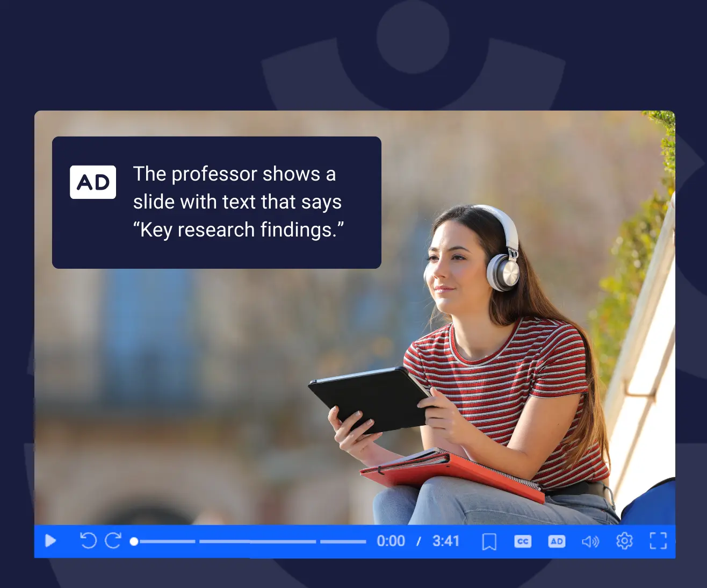Seek to the last chapter segment of timeline
The image size is (707, 588).
pyautogui.click(x=343, y=541)
